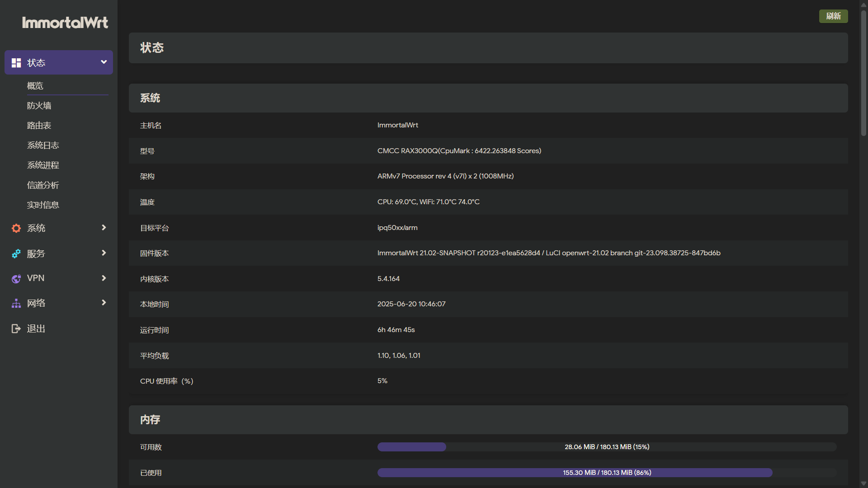Go to 系统日志 page
This screenshot has width=868, height=488.
point(43,145)
